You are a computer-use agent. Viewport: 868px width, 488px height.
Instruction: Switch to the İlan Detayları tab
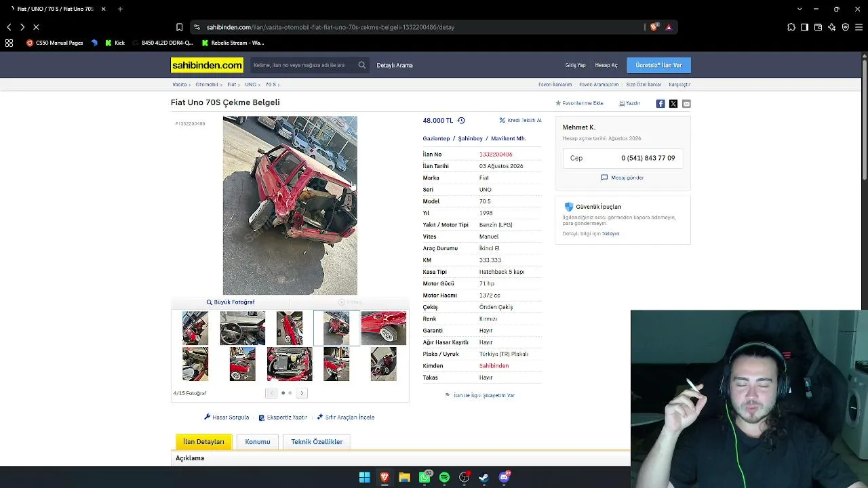tap(203, 442)
